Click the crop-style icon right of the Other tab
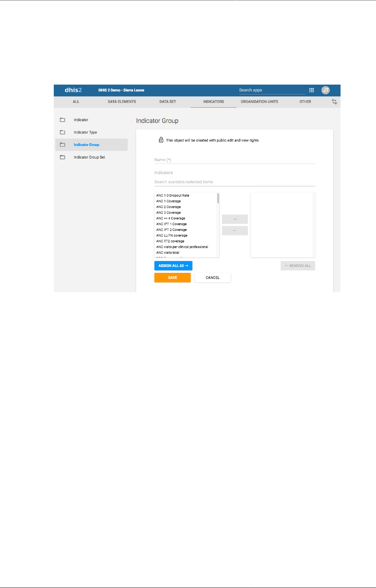376x588 pixels. click(334, 102)
